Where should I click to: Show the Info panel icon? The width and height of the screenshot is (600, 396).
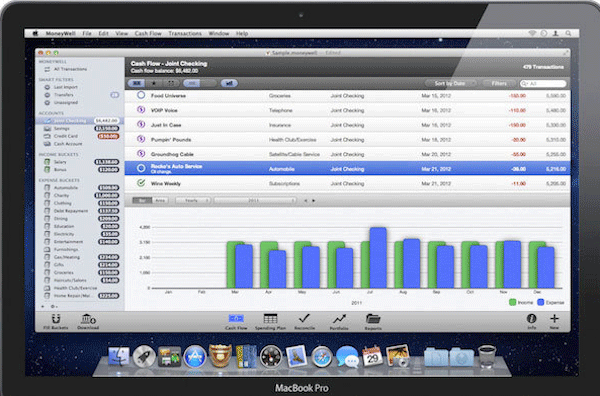coord(531,318)
